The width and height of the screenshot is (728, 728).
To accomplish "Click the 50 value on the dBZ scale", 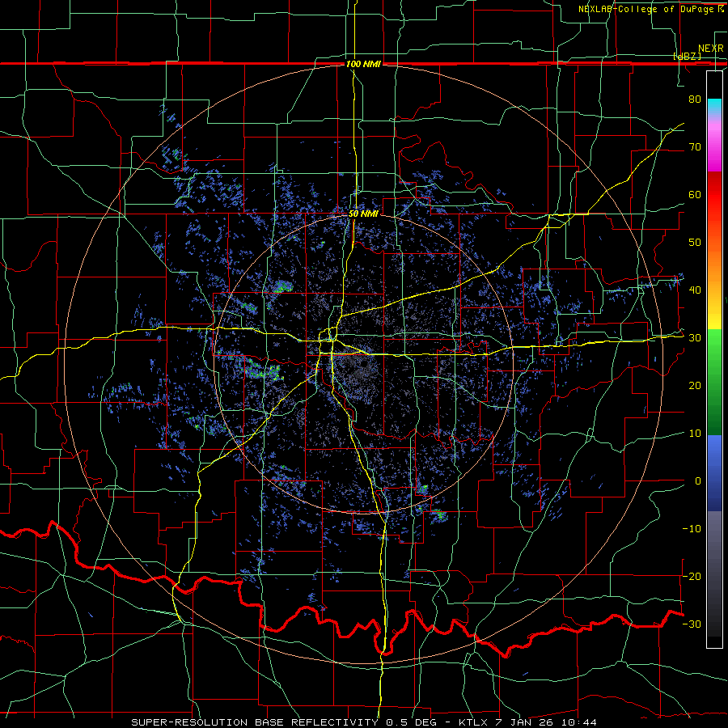I will click(695, 243).
